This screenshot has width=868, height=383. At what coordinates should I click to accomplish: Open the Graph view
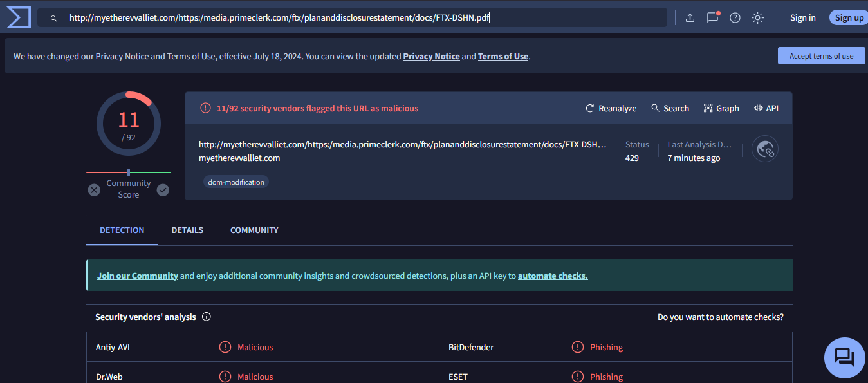721,108
